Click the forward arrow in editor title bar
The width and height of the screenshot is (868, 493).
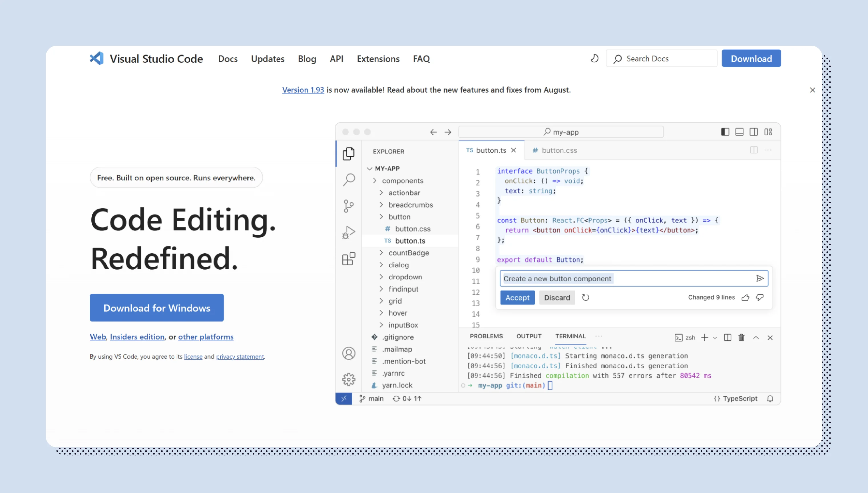448,132
